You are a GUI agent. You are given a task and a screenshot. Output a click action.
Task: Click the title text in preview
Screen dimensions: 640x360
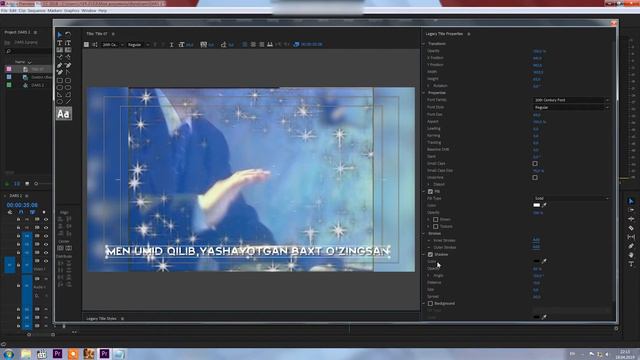coord(247,251)
